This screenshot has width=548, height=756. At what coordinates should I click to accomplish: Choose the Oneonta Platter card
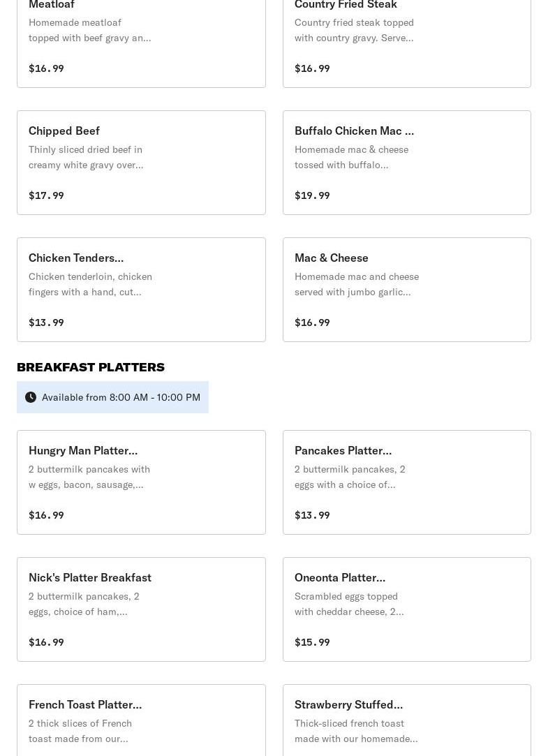coord(407,609)
